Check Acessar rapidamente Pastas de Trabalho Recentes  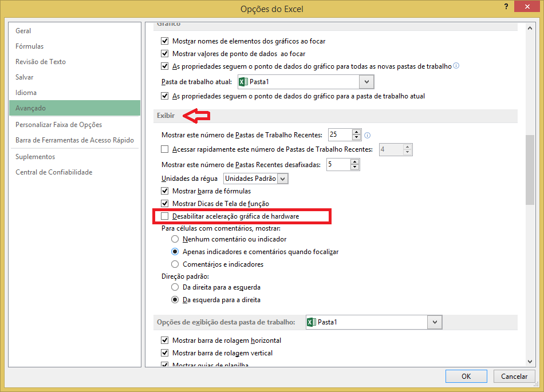[165, 150]
